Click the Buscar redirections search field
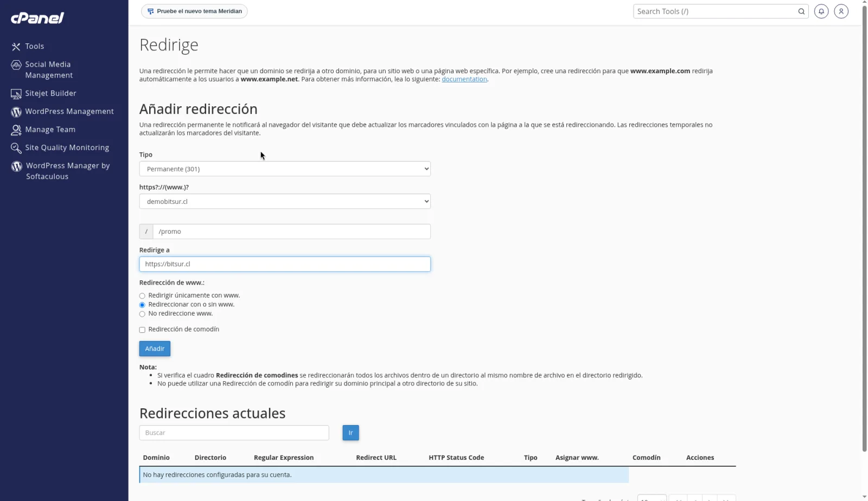868x501 pixels. [x=234, y=433]
